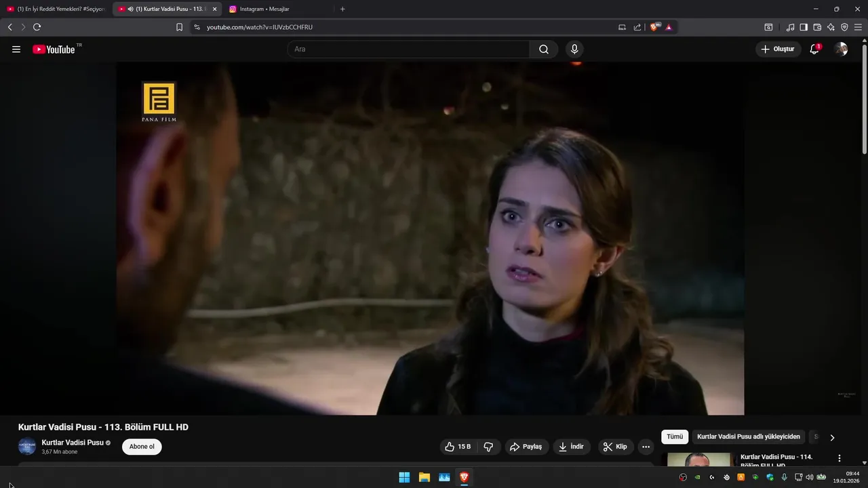Select the Tümü filter chip

pyautogui.click(x=675, y=437)
